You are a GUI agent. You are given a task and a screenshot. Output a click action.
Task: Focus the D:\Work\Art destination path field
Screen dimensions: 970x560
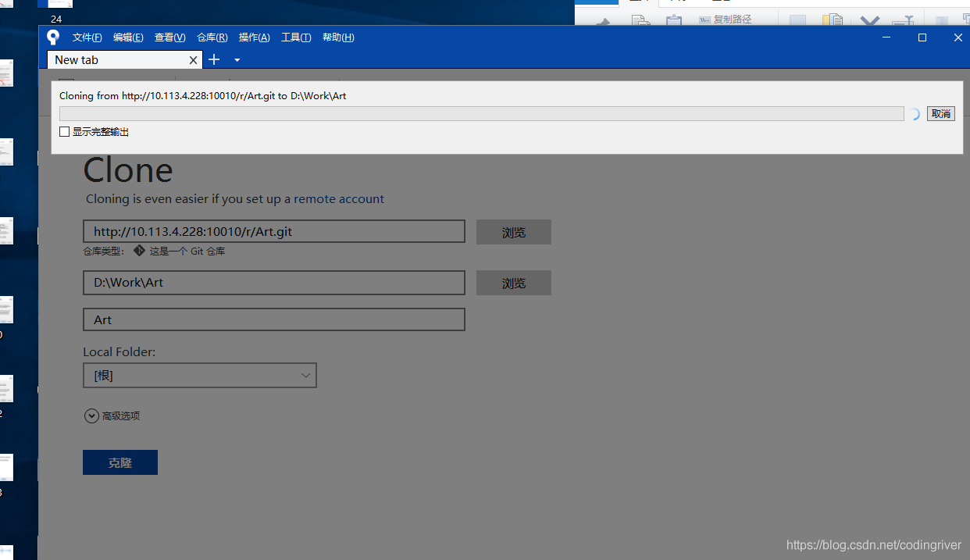[274, 283]
